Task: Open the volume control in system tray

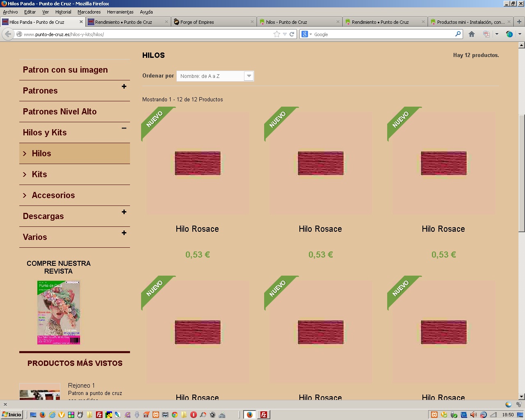Action: click(x=473, y=415)
